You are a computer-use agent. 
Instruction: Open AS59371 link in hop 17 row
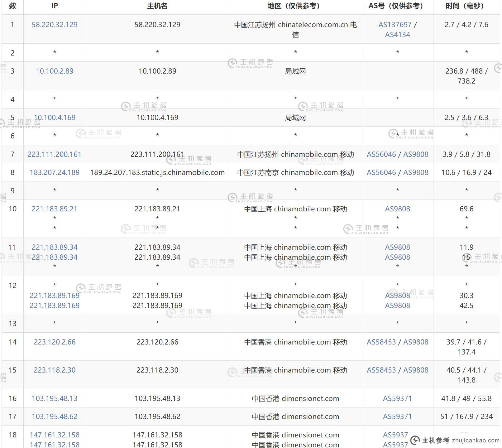[x=397, y=417]
